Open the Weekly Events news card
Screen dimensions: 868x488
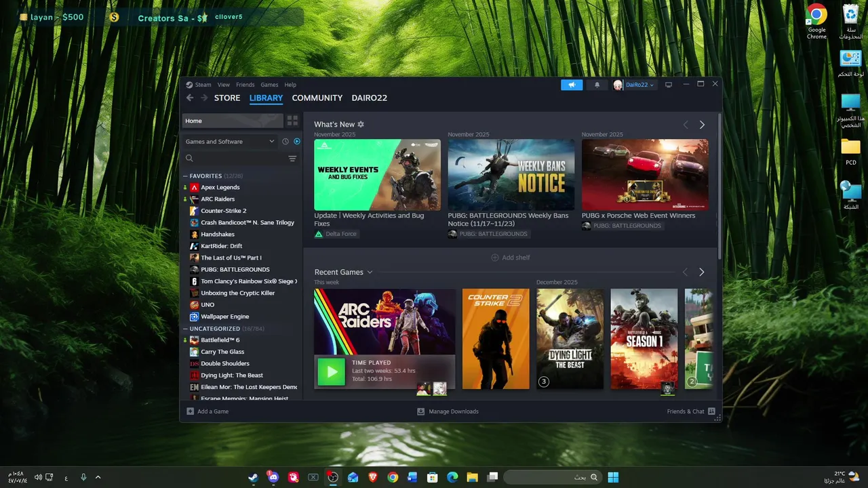pos(377,175)
